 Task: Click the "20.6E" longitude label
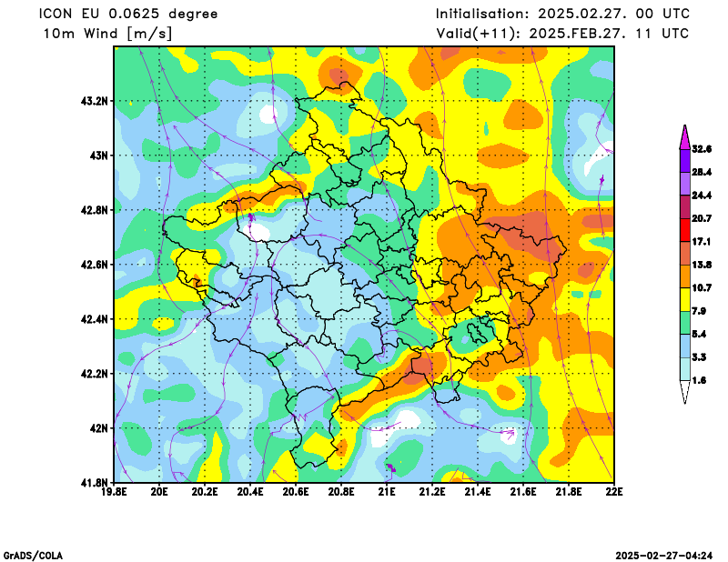click(297, 491)
